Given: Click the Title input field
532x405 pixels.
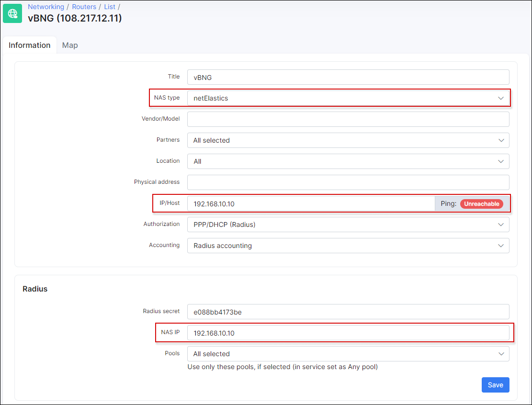Looking at the screenshot, I should tap(348, 78).
